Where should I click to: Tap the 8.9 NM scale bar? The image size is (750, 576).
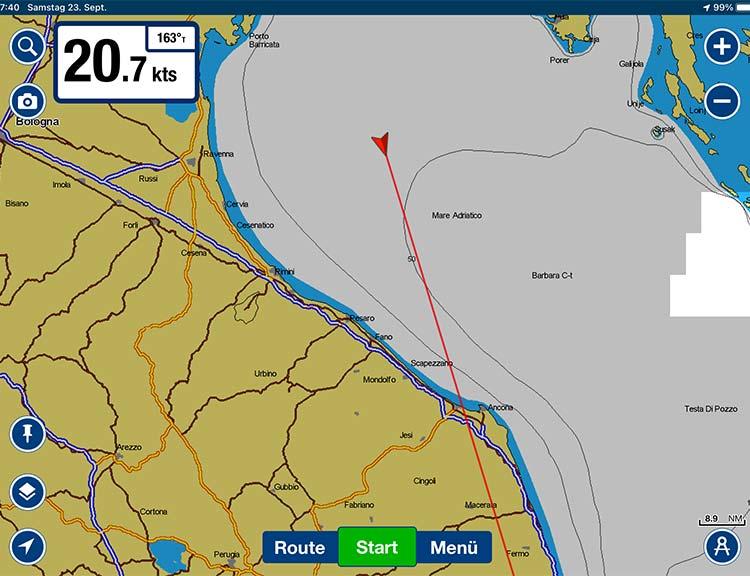(722, 520)
